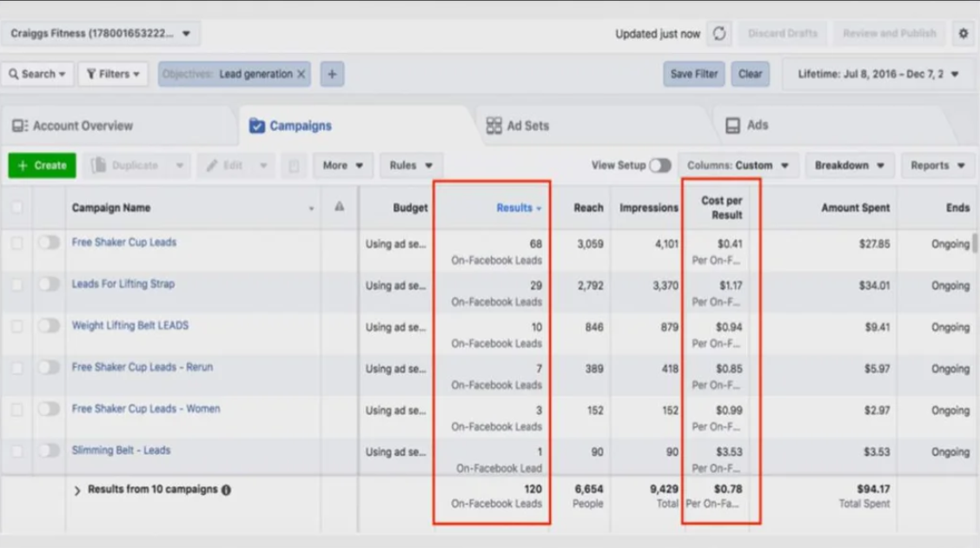Image resolution: width=980 pixels, height=548 pixels.
Task: Go to the Account Overview tab
Action: (x=73, y=126)
